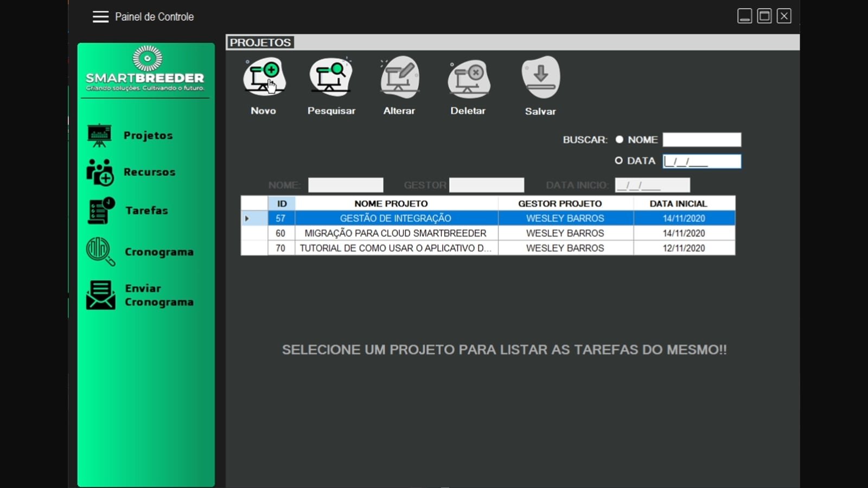Click the Enviar Cronograma envelope icon
Viewport: 868px width, 488px height.
point(101,295)
